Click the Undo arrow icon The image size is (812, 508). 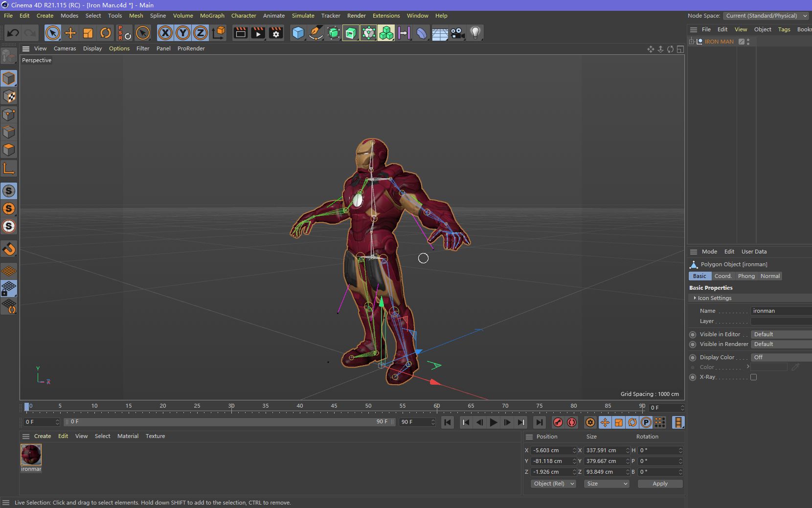13,33
